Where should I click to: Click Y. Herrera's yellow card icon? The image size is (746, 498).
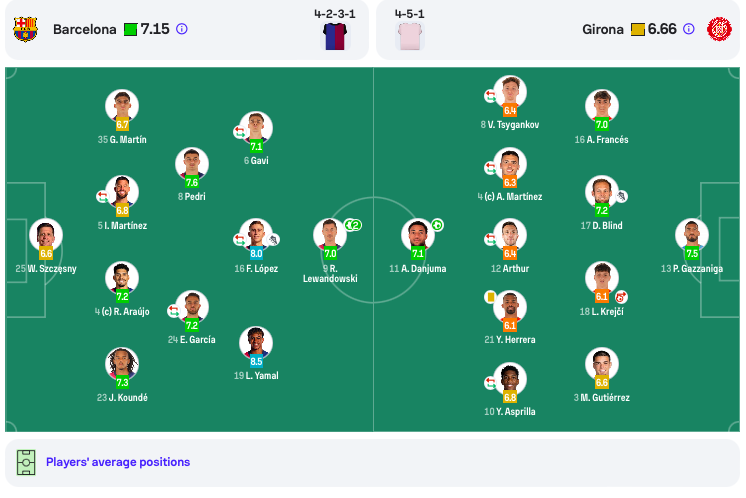490,297
